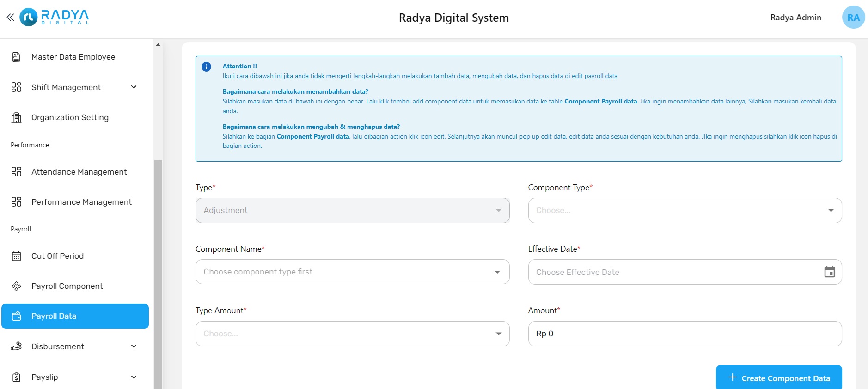Screen dimensions: 868x389
Task: Open the Component Name dropdown
Action: coord(352,272)
